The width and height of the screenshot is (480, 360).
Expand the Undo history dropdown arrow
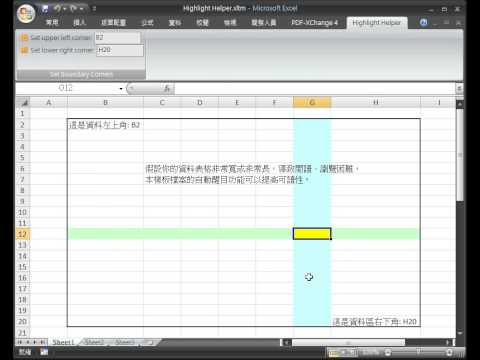pyautogui.click(x=65, y=9)
